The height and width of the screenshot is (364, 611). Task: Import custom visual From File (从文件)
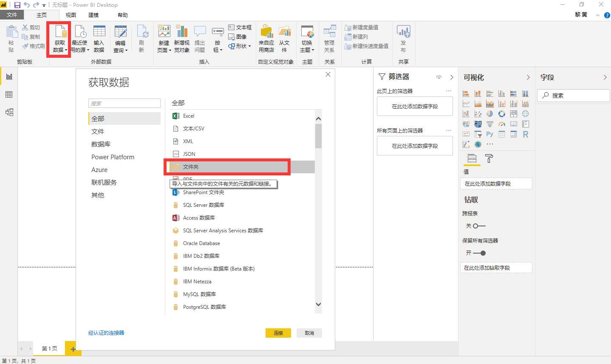[x=284, y=39]
